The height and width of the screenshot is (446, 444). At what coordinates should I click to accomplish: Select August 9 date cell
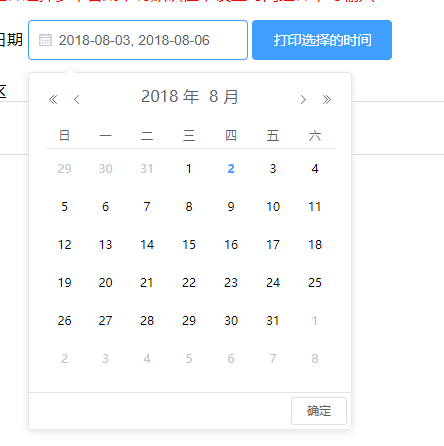231,207
